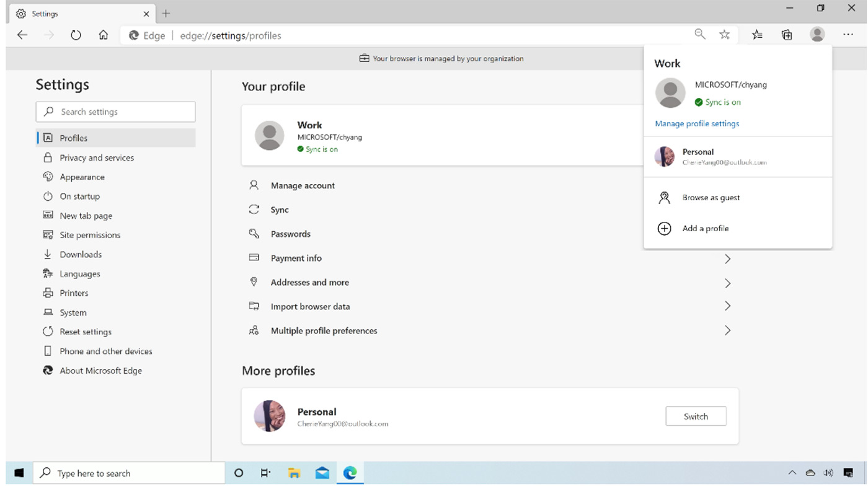This screenshot has height=486, width=868.
Task: Click the browser Back arrow
Action: (x=22, y=35)
